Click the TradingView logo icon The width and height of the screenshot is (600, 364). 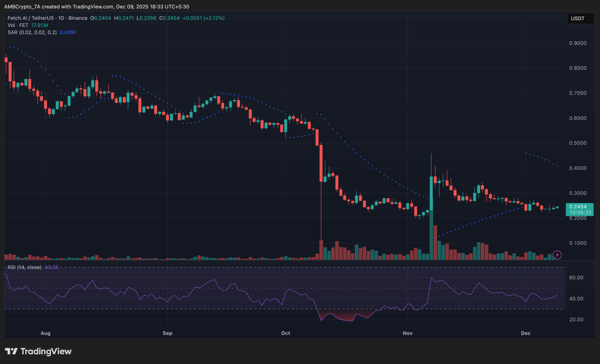click(x=11, y=351)
